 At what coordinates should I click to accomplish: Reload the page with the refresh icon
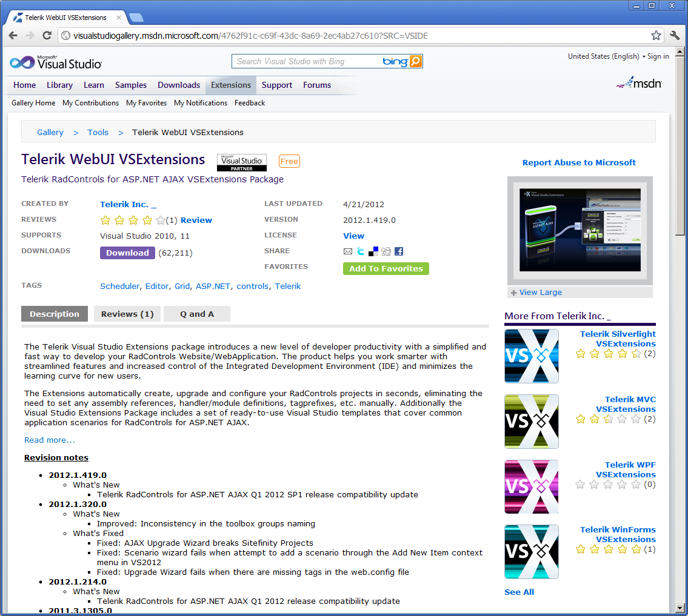47,36
